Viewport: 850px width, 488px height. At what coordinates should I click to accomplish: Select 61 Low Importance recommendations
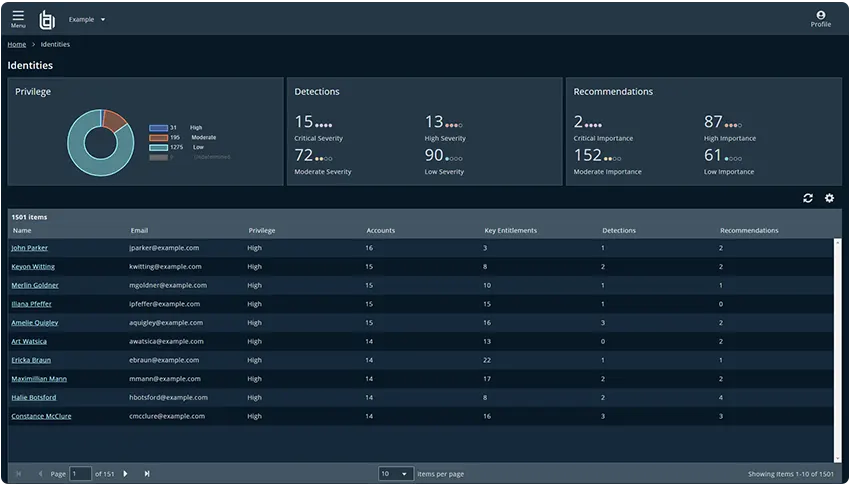click(x=729, y=161)
